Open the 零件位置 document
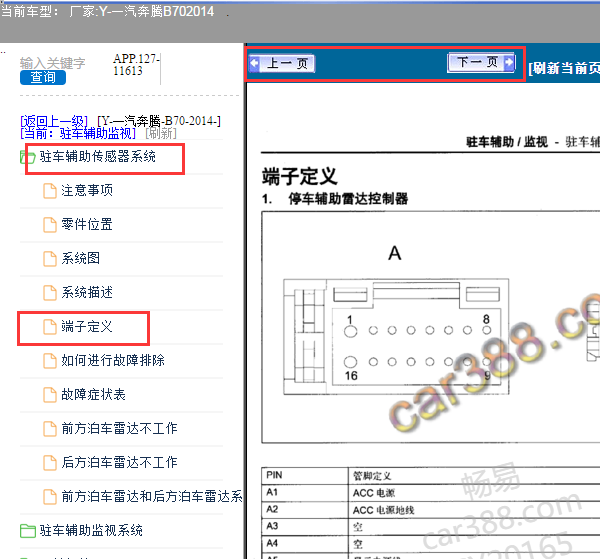 [x=87, y=225]
